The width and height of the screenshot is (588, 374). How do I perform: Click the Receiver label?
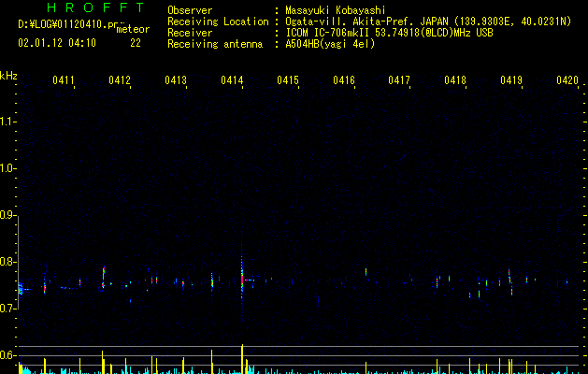click(x=190, y=33)
